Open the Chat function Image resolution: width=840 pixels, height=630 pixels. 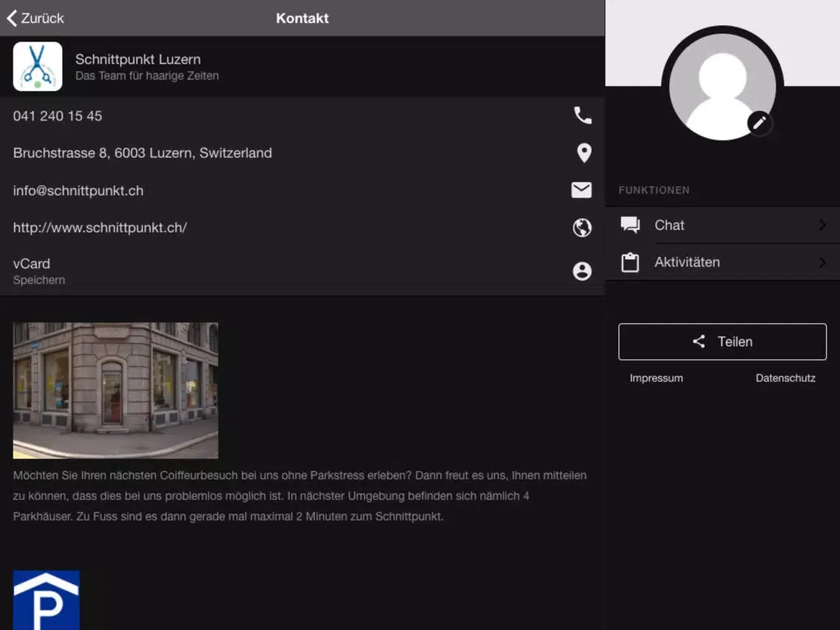(x=722, y=225)
